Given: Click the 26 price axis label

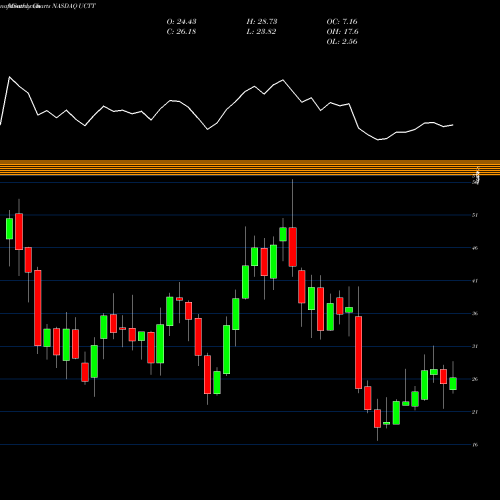Looking at the screenshot, I should (475, 379).
